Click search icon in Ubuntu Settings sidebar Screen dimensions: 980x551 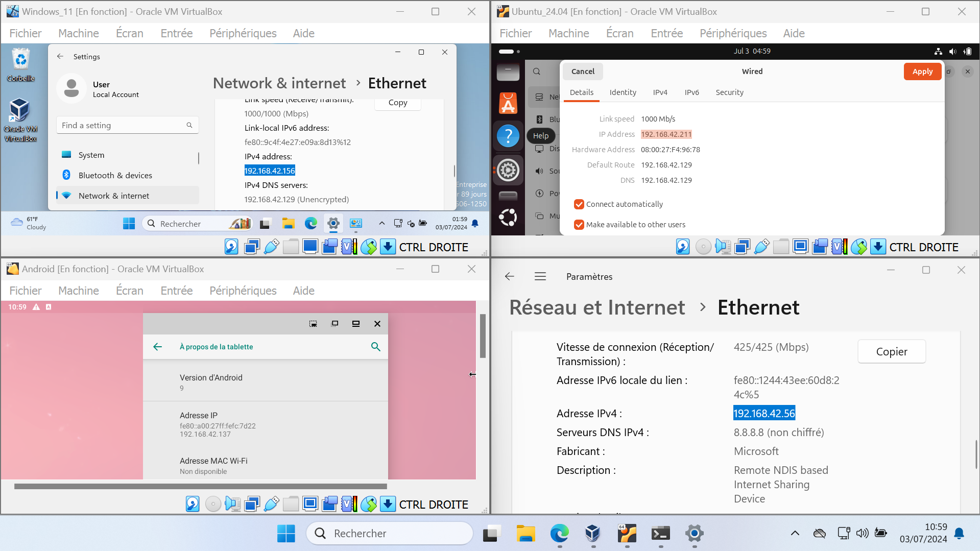tap(537, 71)
